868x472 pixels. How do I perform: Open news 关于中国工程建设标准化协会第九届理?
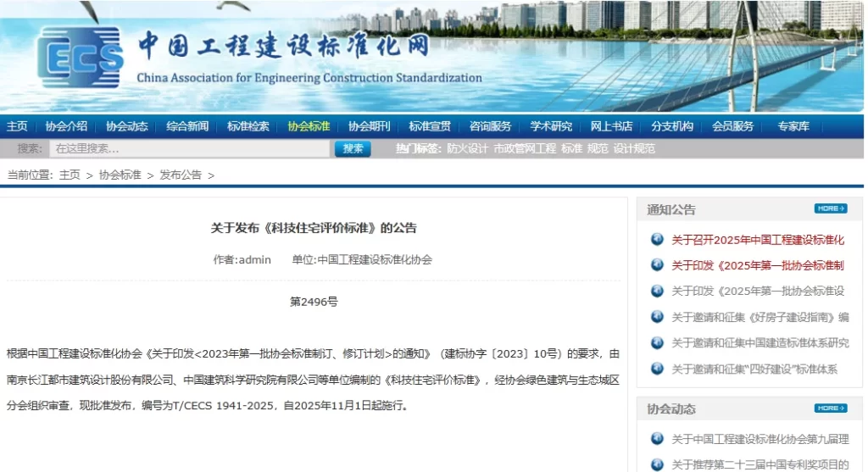760,439
